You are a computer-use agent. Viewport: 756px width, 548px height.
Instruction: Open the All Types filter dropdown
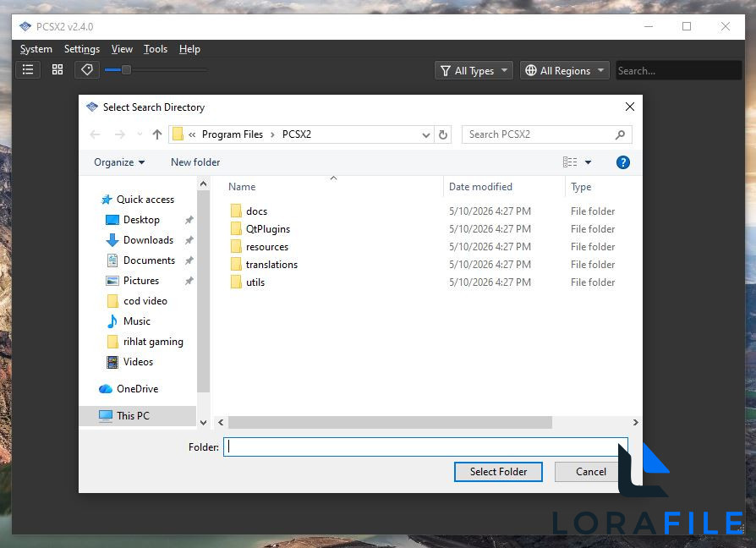[x=474, y=70]
